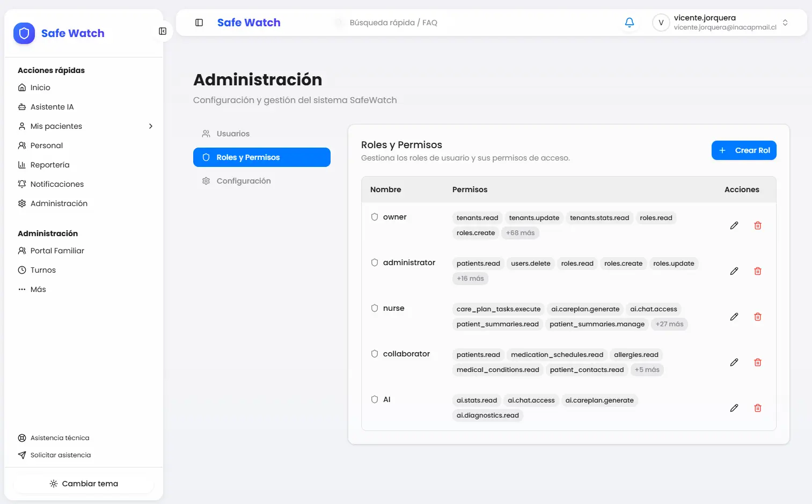Click the edit pencil for collaborator role

coord(734,362)
